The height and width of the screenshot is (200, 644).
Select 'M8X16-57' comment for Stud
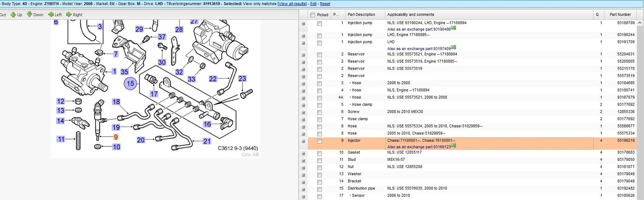(x=396, y=160)
